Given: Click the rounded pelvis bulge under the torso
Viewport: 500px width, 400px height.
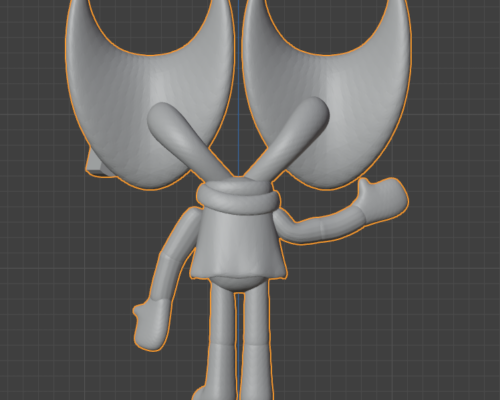Looking at the screenshot, I should pyautogui.click(x=238, y=283).
